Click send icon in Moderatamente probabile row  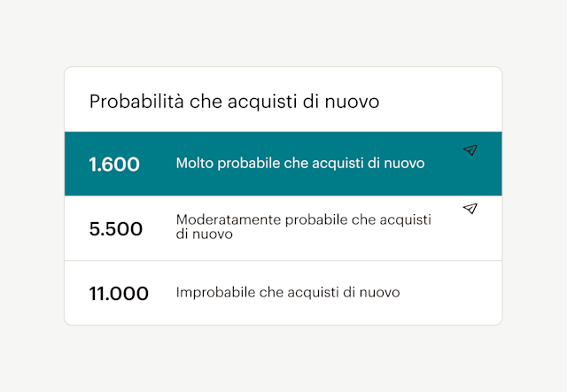coord(470,209)
